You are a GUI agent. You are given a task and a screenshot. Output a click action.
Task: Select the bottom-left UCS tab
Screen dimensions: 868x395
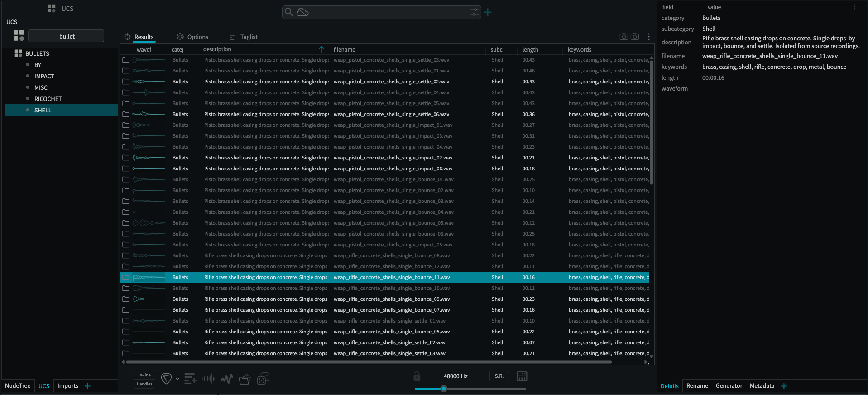pyautogui.click(x=44, y=386)
